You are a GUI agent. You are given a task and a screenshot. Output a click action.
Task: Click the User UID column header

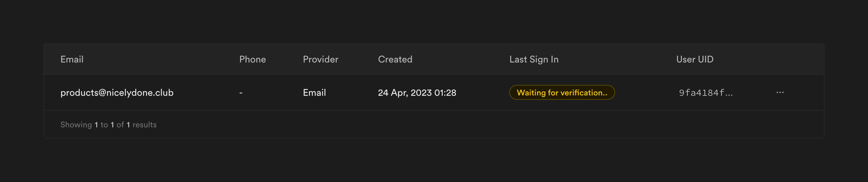[695, 59]
